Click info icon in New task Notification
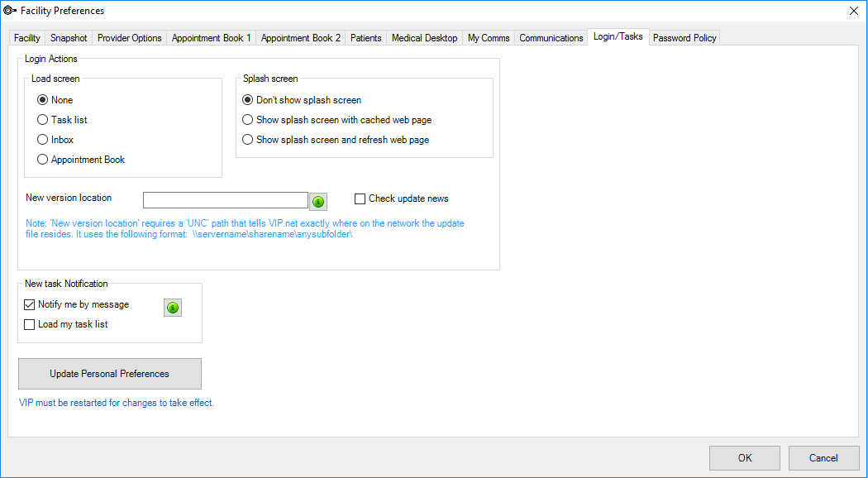This screenshot has height=478, width=868. (x=173, y=308)
